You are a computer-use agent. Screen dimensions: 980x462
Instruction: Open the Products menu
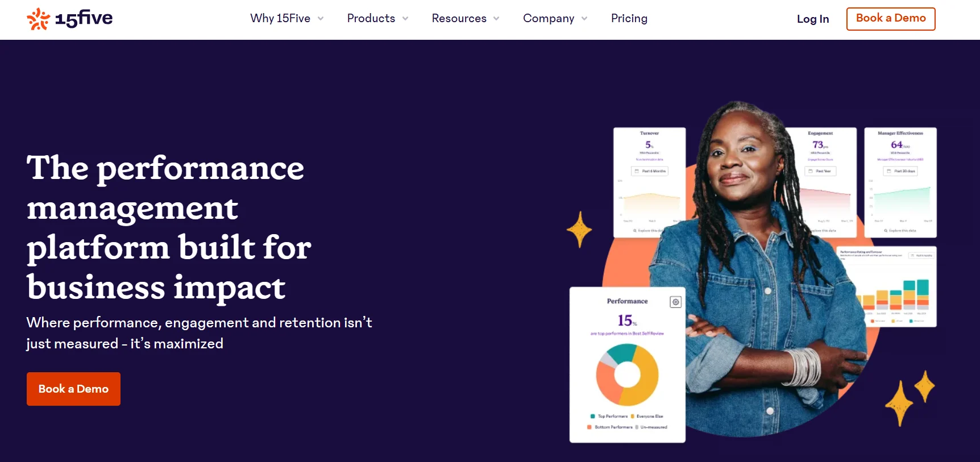pyautogui.click(x=371, y=18)
